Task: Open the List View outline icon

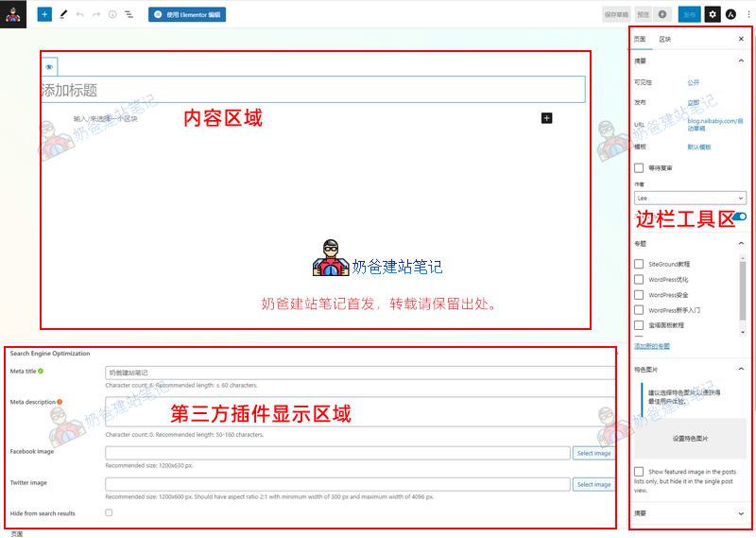Action: pyautogui.click(x=129, y=14)
